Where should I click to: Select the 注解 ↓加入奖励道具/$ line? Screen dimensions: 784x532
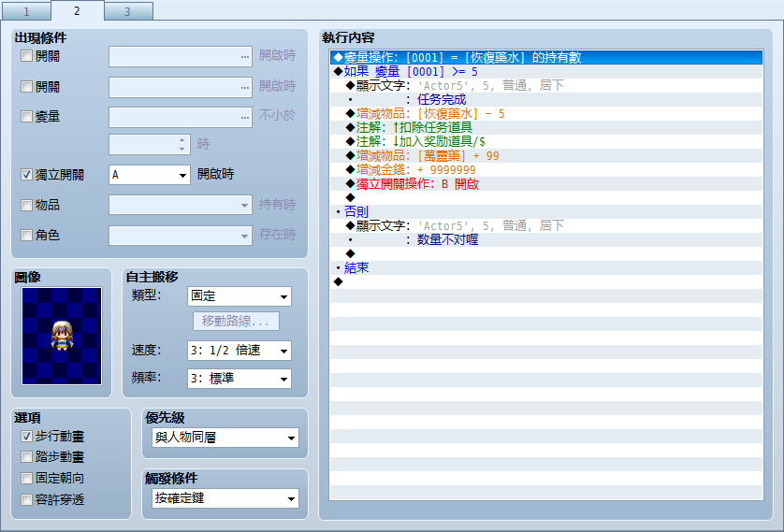click(546, 141)
